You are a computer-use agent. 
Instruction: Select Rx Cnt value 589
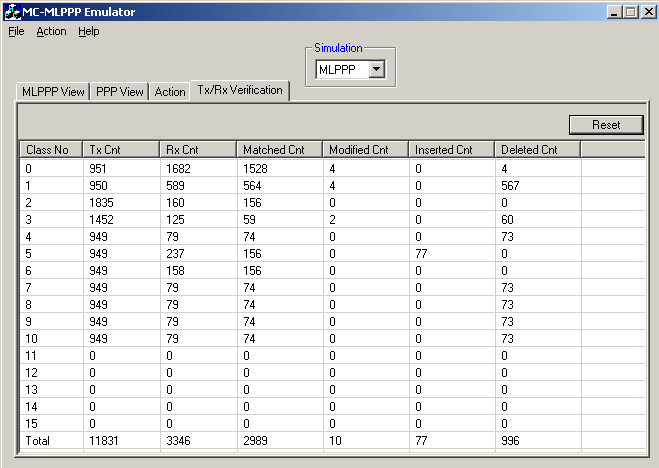[x=175, y=186]
